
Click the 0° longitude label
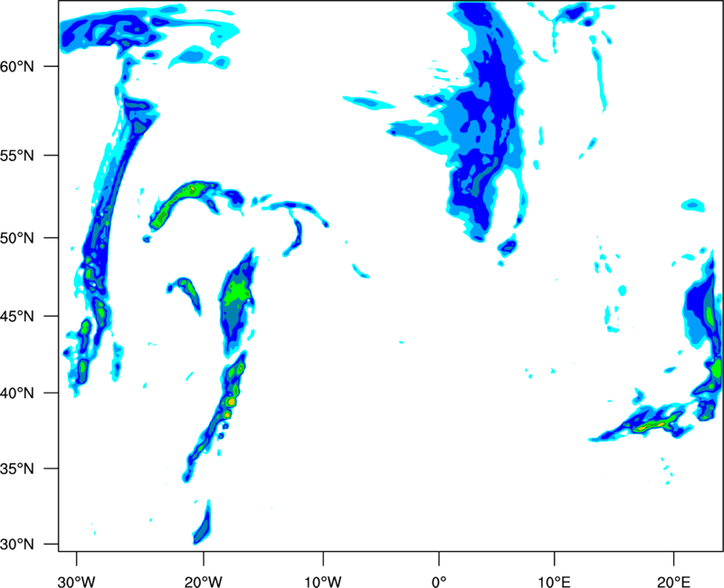439,582
